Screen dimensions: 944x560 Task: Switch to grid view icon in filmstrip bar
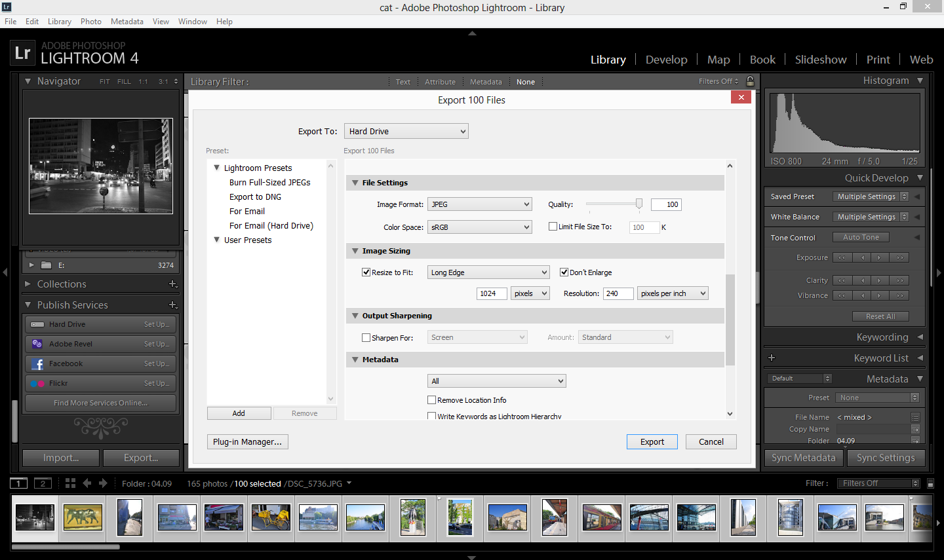coord(70,483)
